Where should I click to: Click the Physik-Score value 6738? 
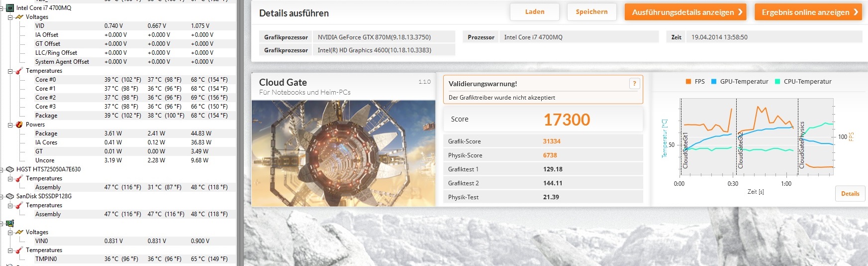pos(550,155)
